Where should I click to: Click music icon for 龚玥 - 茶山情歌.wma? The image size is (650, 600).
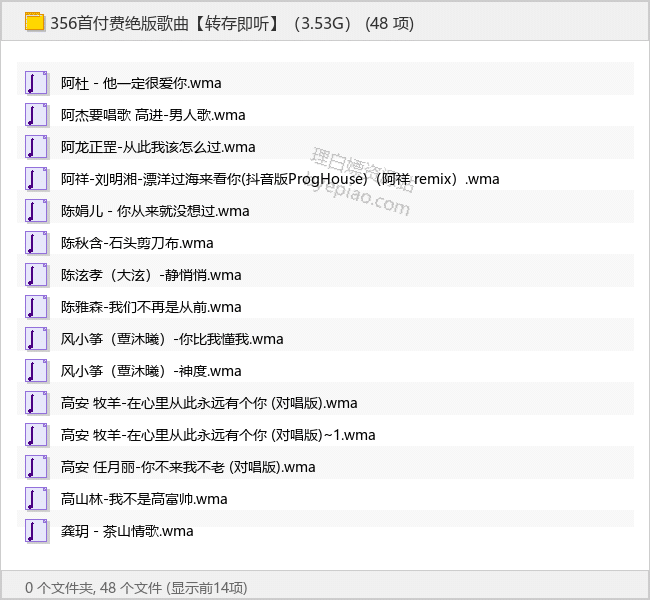pos(36,531)
